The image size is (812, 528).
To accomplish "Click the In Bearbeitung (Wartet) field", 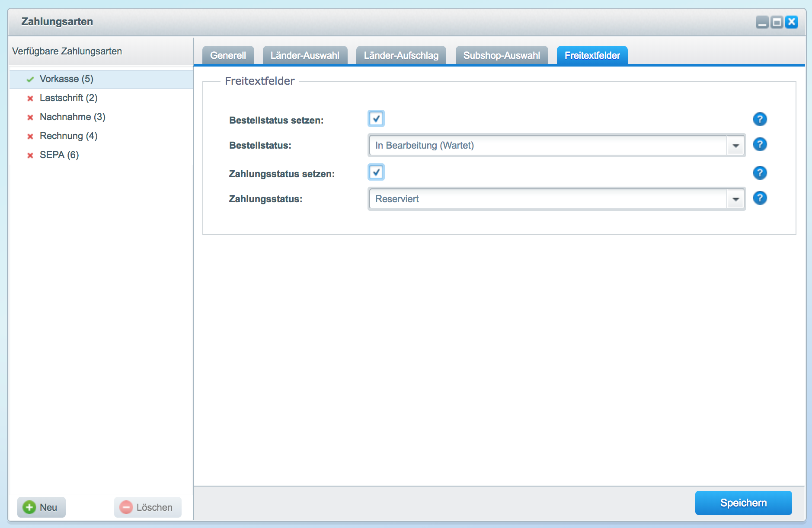I will click(548, 146).
